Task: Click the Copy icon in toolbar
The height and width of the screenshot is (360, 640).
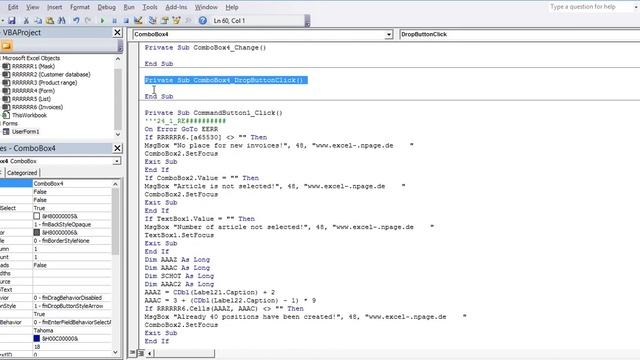Action: click(x=38, y=20)
